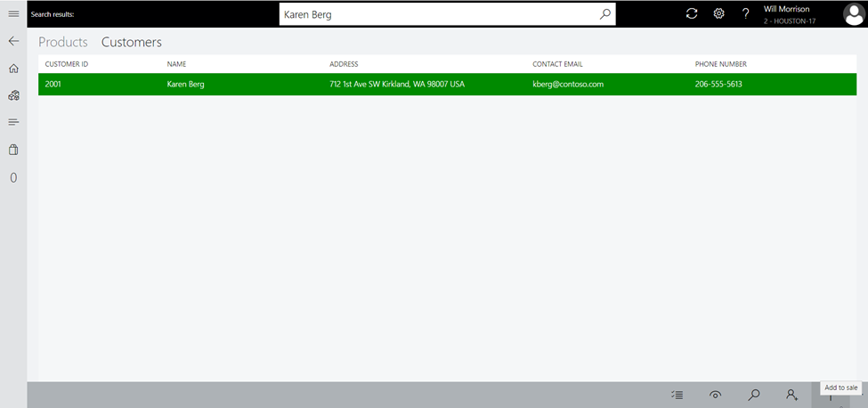The width and height of the screenshot is (868, 408).
Task: Open Help with the question mark icon
Action: pos(746,13)
